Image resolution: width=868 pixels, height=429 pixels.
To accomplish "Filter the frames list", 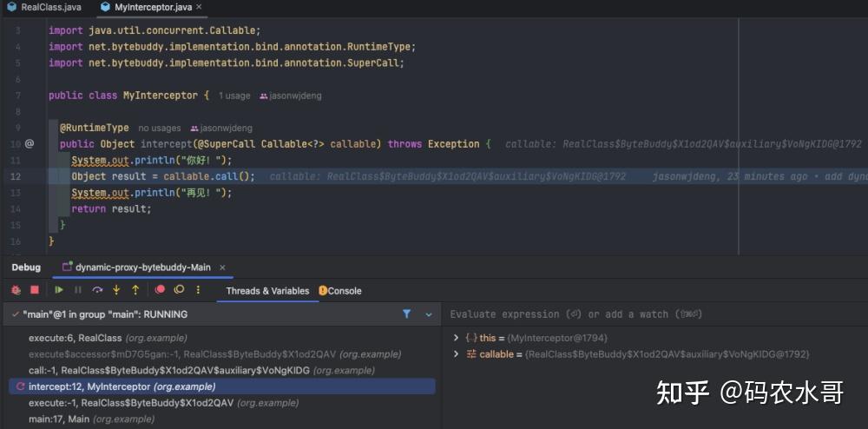I will (406, 314).
